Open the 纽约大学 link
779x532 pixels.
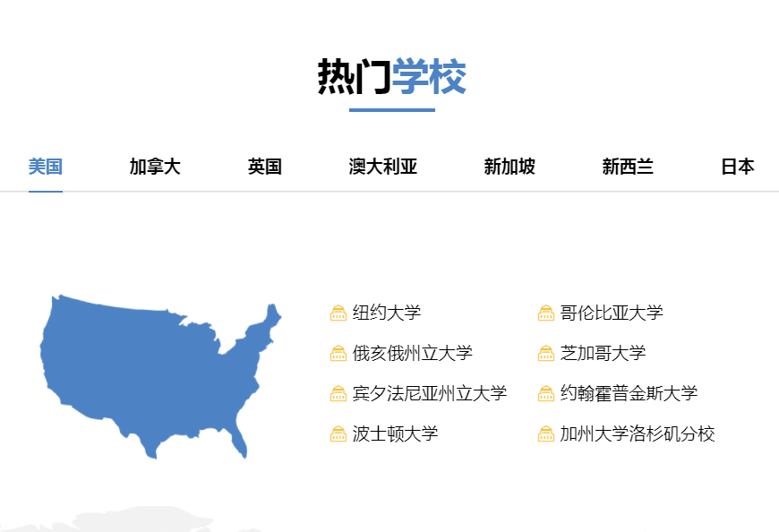pyautogui.click(x=386, y=313)
